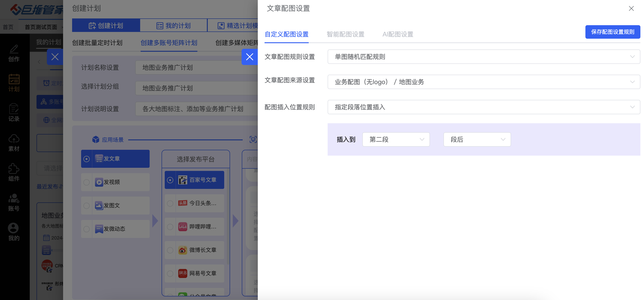Select the 发视频 radio option
Image resolution: width=644 pixels, height=300 pixels.
tap(87, 182)
